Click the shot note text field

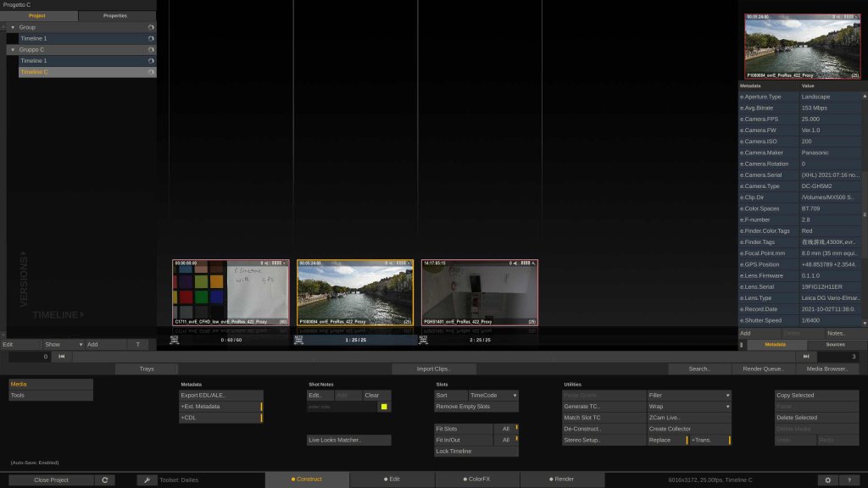(342, 407)
